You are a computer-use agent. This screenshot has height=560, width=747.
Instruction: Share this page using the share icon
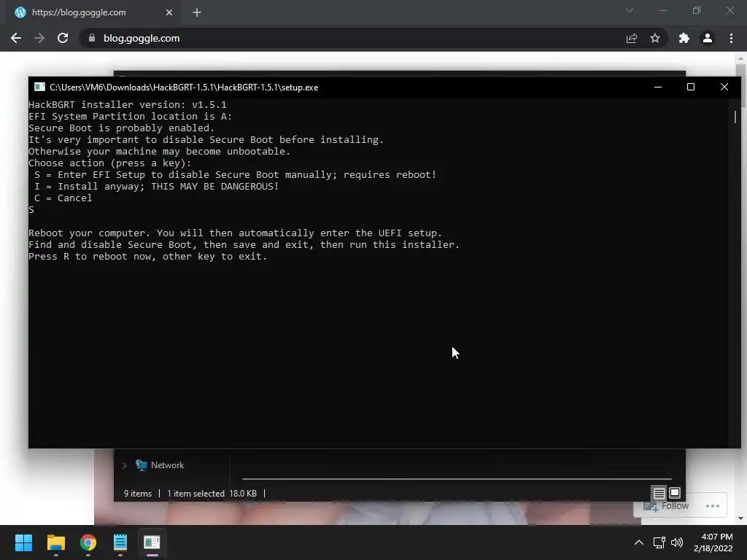click(631, 38)
